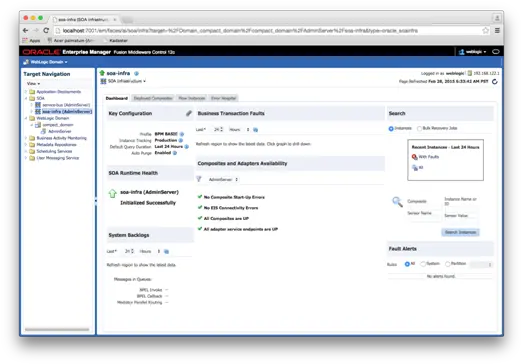Click the page refresh icon near timestamp
Viewport: 521px width, 364px height.
point(495,81)
